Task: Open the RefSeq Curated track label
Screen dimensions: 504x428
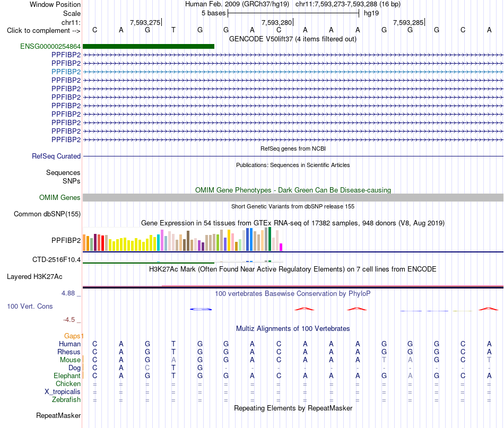Action: [56, 156]
